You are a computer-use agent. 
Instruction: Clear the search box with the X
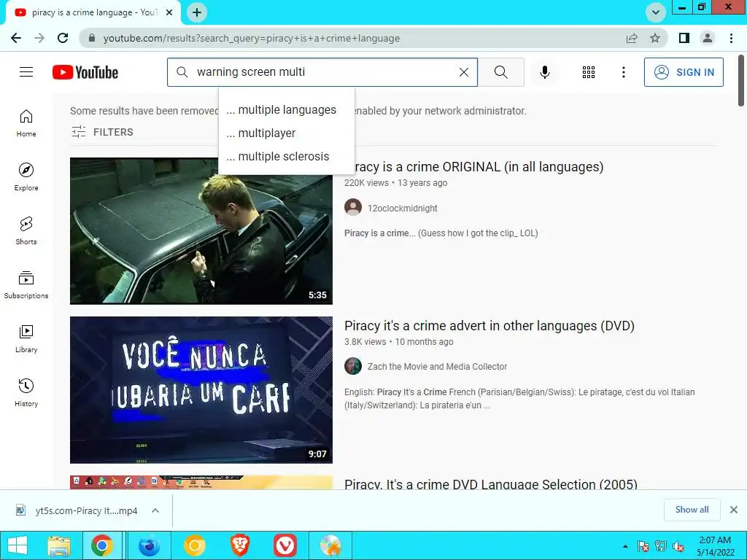coord(463,72)
